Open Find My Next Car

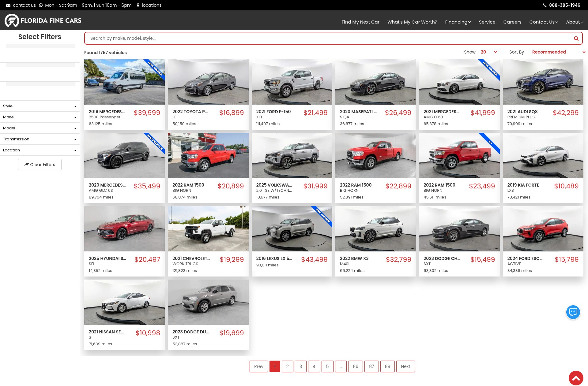pyautogui.click(x=360, y=22)
